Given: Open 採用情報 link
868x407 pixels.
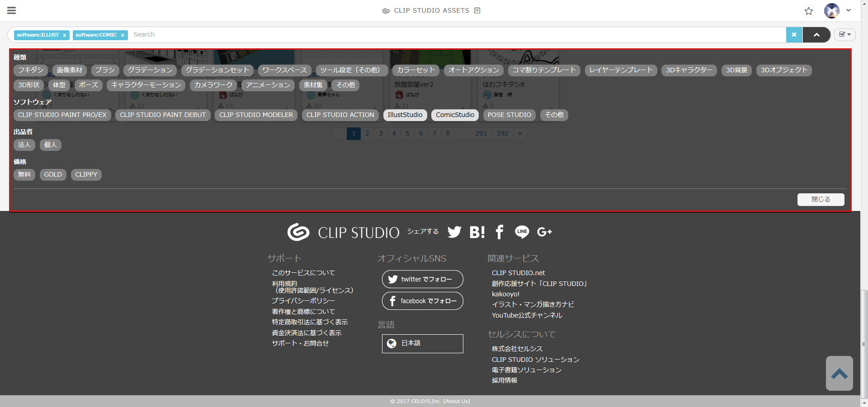Looking at the screenshot, I should 505,380.
